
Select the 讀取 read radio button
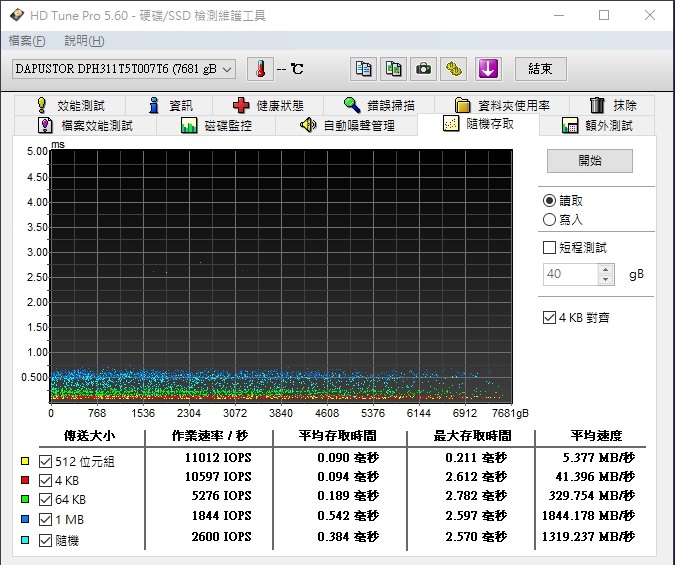tap(549, 201)
